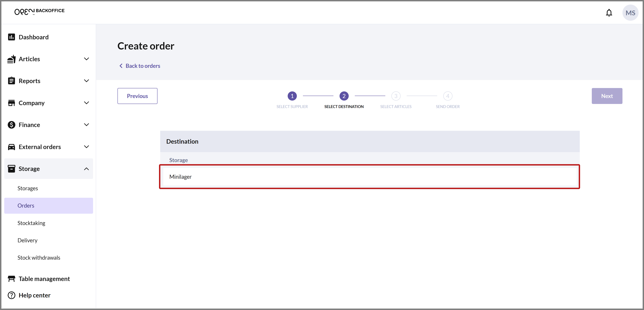Expand the Company menu chevron

pos(86,103)
